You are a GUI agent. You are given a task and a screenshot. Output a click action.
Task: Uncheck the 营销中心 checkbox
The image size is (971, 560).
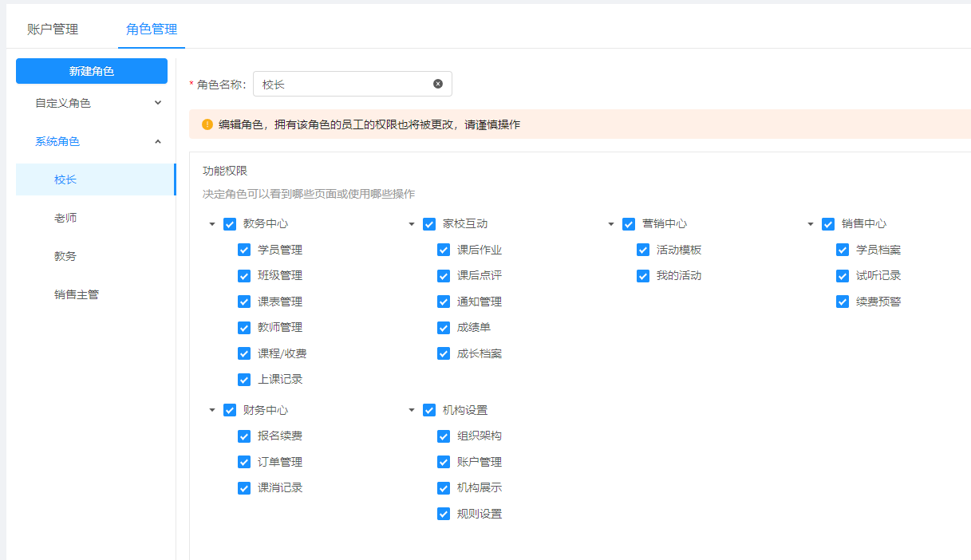point(629,224)
